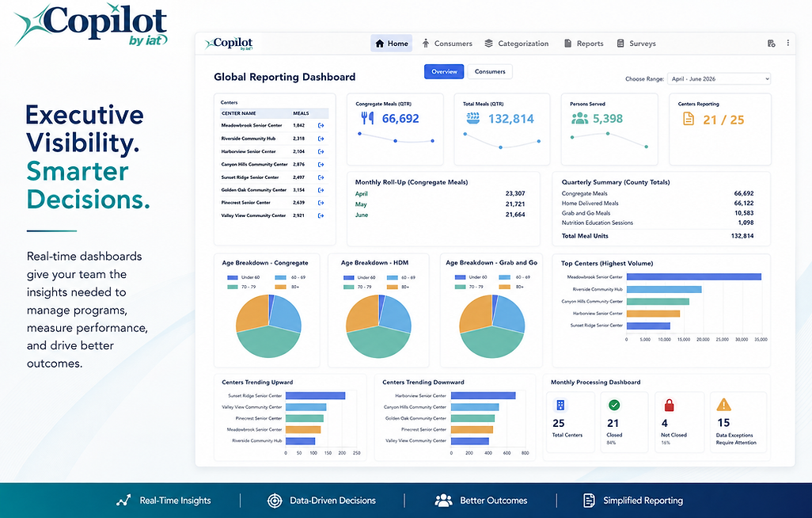Viewport: 812px width, 518px height.
Task: Click Sunset Ridge bar in Centers Trending Upward
Action: [315, 396]
